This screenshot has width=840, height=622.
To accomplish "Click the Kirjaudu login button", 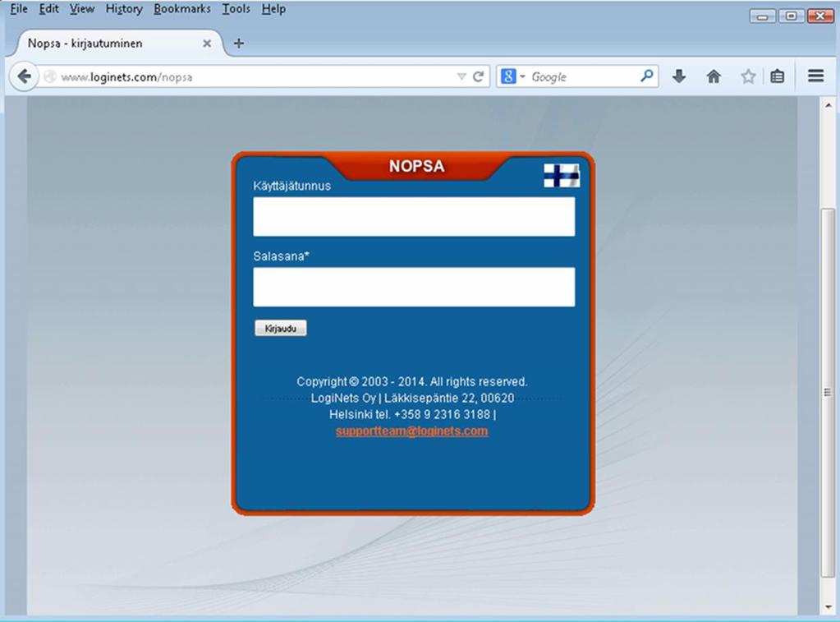I will 280,328.
